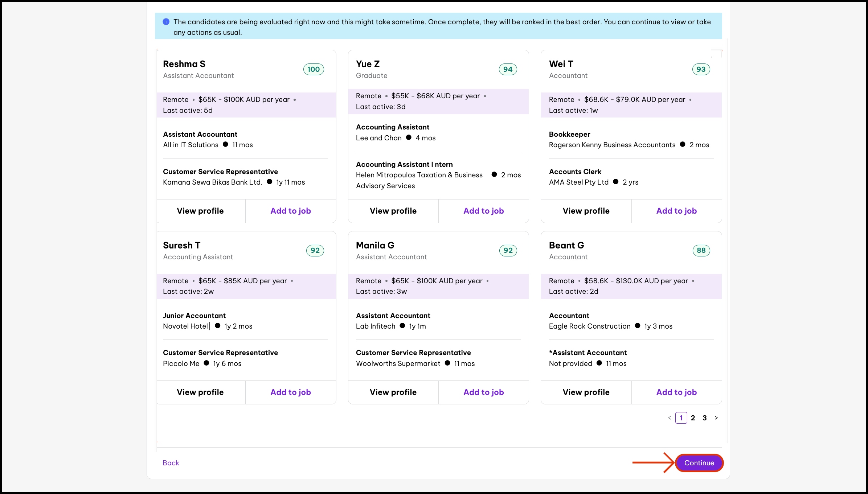The image size is (868, 494).
Task: Add Wei T to job
Action: (676, 211)
